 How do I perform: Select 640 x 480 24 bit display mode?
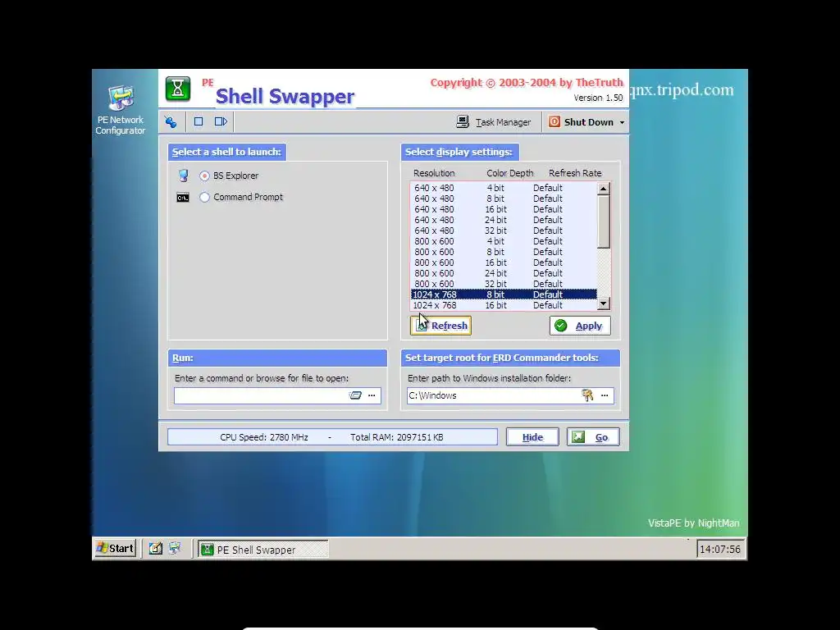click(x=504, y=220)
